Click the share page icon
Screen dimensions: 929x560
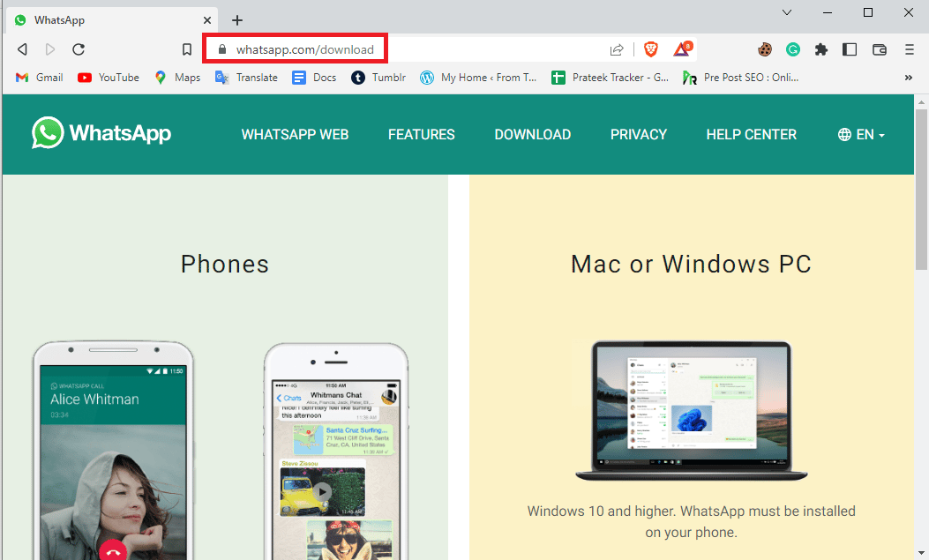[x=617, y=50]
